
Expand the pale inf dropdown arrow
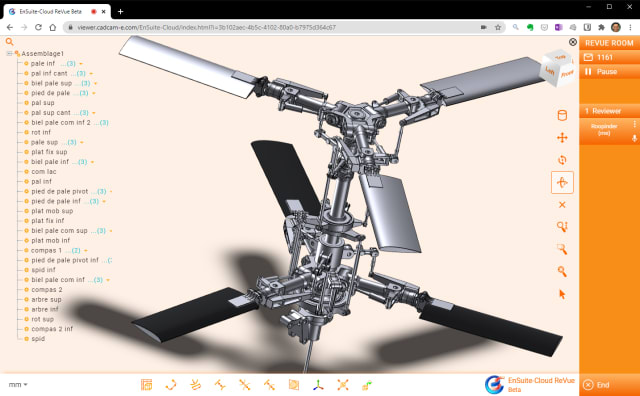tap(81, 64)
